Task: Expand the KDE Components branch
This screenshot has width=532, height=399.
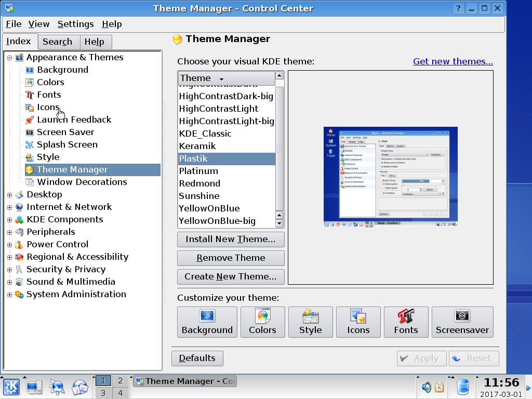Action: (9, 220)
